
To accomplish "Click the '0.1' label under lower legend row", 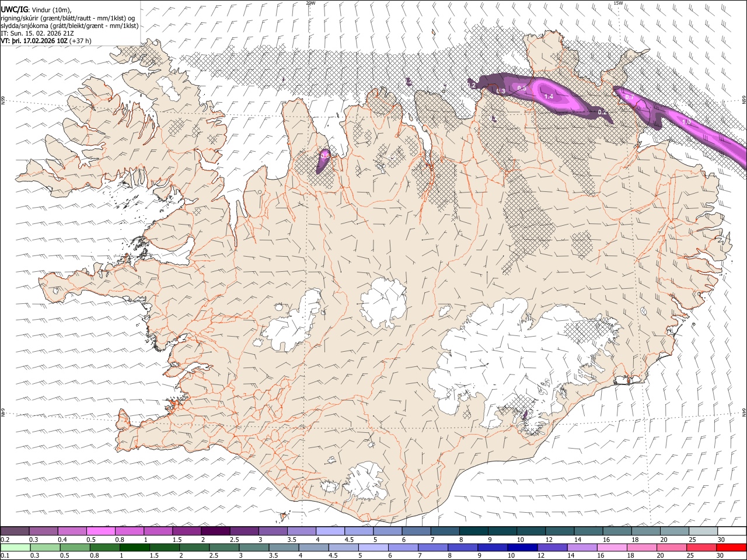I will [x=5, y=556].
